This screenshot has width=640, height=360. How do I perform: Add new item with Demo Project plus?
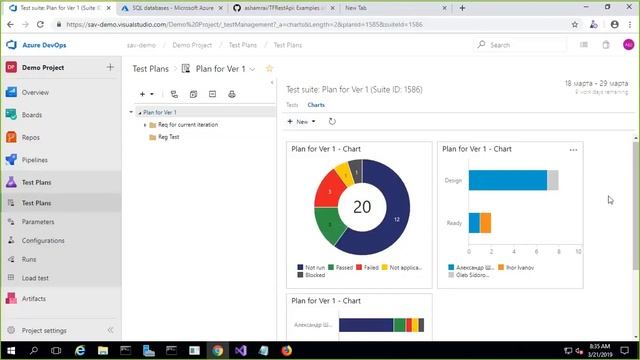click(110, 67)
